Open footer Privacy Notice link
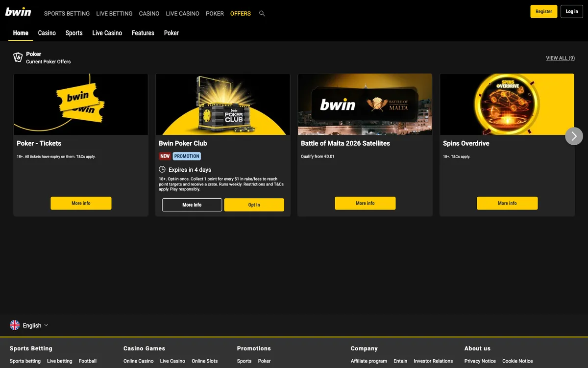This screenshot has height=368, width=588. pos(480,361)
